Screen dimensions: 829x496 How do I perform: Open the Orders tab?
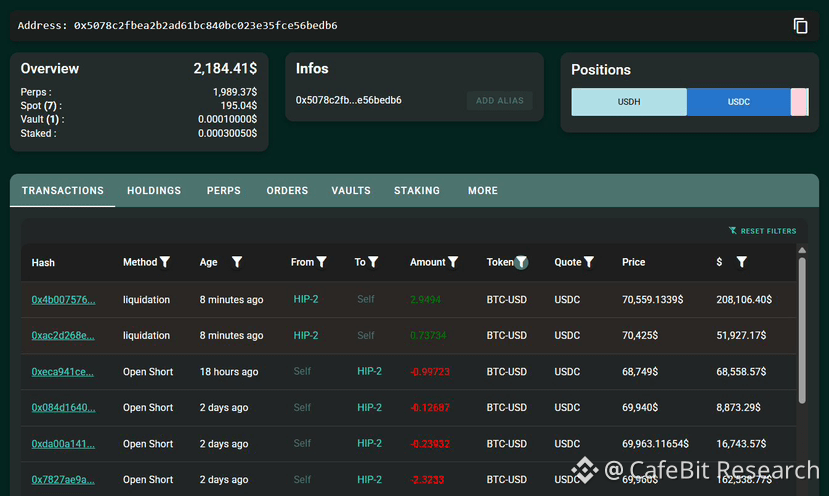(287, 190)
